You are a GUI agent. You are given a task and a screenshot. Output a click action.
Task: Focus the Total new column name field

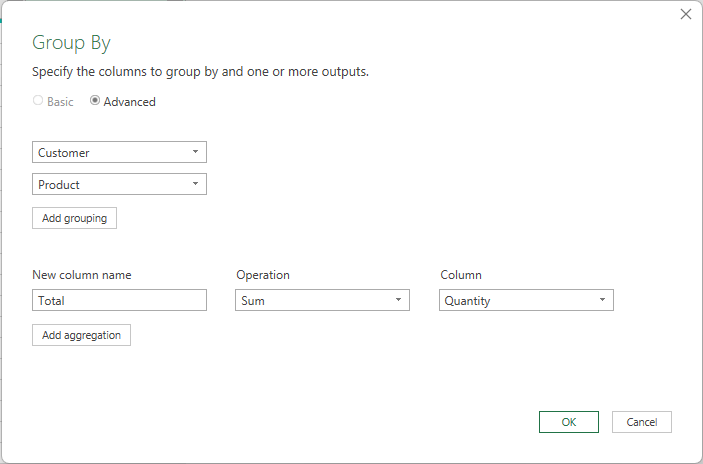tap(119, 300)
